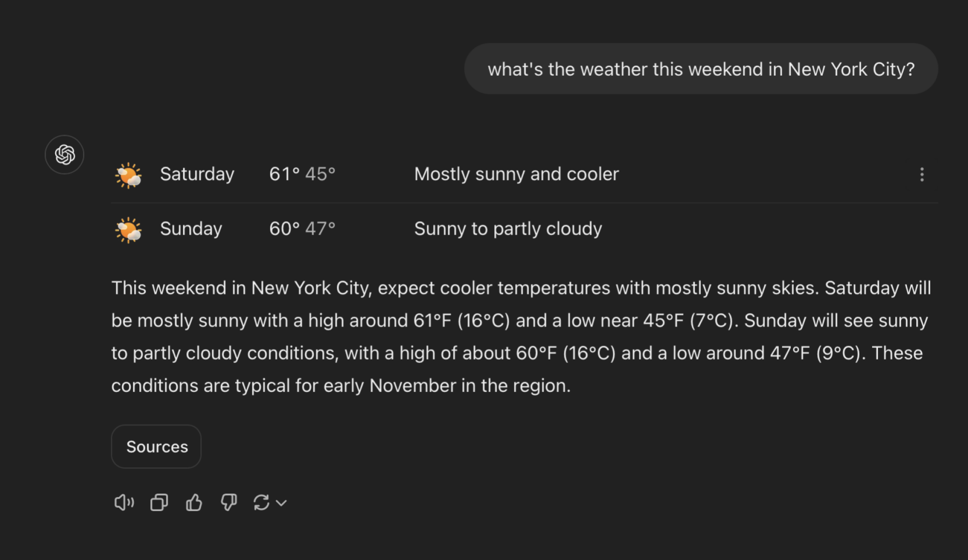Select the text 'Sunny to partly cloudy'
This screenshot has width=968, height=560.
(508, 228)
